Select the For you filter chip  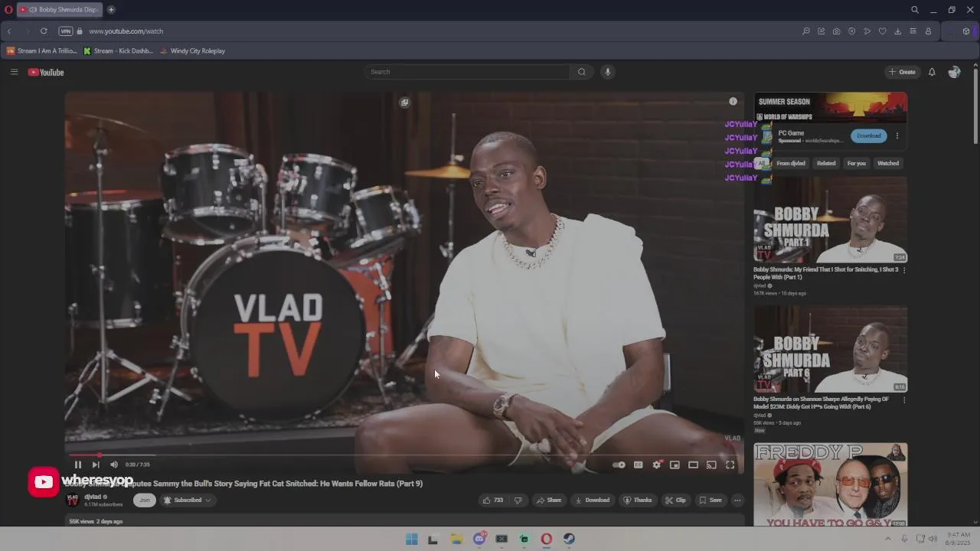point(856,164)
